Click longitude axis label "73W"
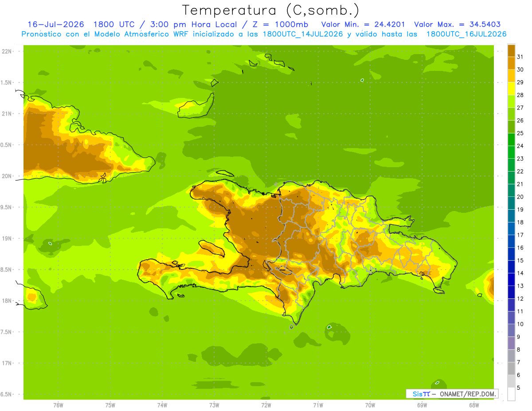Image resolution: width=532 pixels, height=411 pixels. click(x=214, y=405)
